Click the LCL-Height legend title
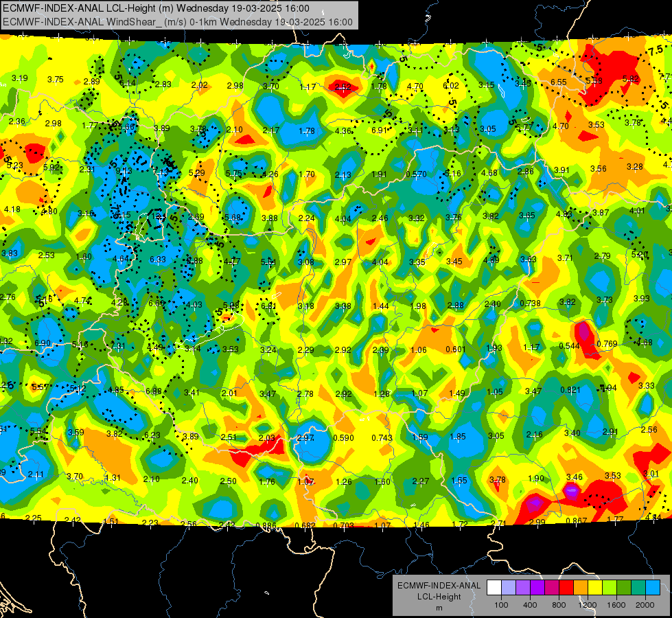672x618 pixels. coord(439,597)
